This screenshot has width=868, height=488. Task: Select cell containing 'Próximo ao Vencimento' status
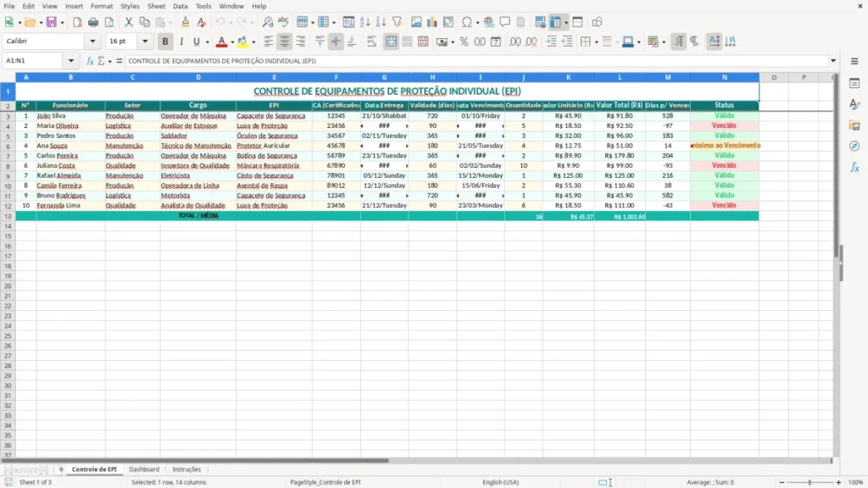[724, 146]
